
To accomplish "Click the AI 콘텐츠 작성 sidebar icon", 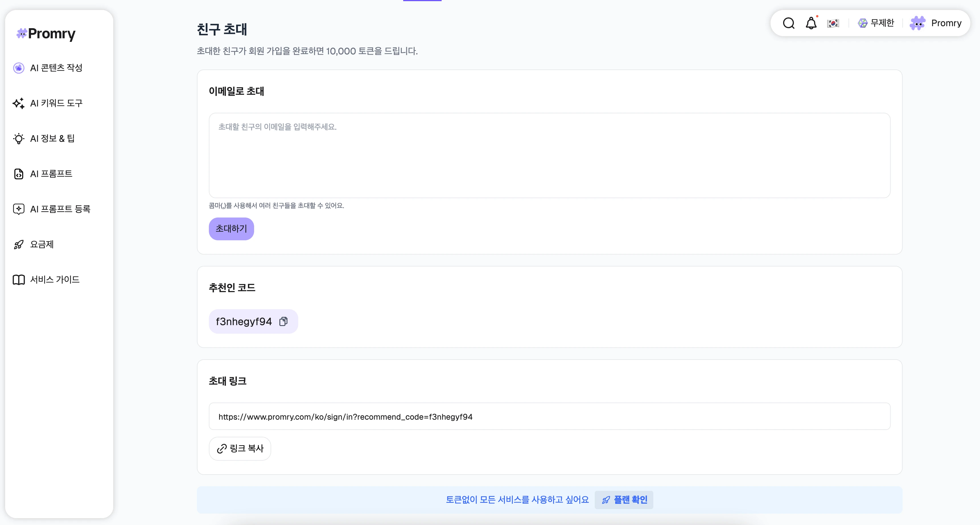I will point(19,68).
